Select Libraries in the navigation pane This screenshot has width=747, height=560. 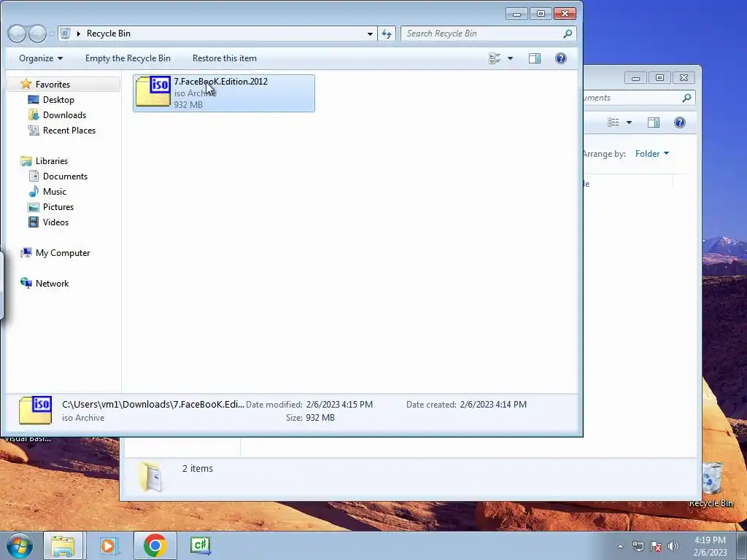point(52,161)
